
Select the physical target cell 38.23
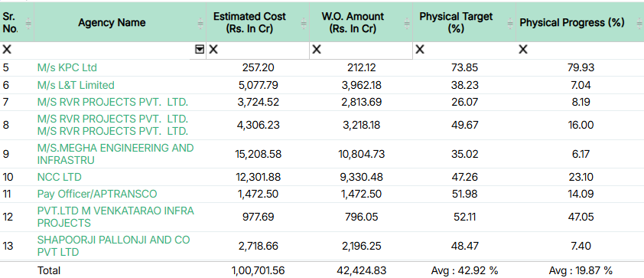pyautogui.click(x=464, y=85)
